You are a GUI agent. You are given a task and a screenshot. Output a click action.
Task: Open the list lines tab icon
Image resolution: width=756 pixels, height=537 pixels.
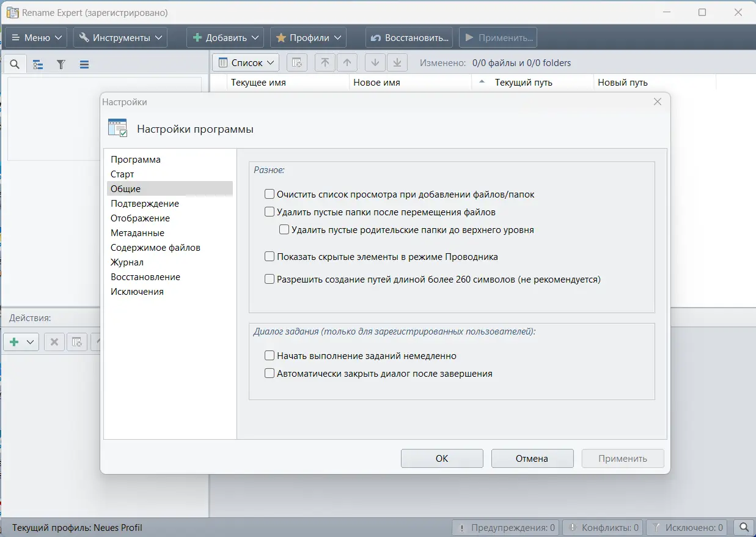tap(84, 64)
